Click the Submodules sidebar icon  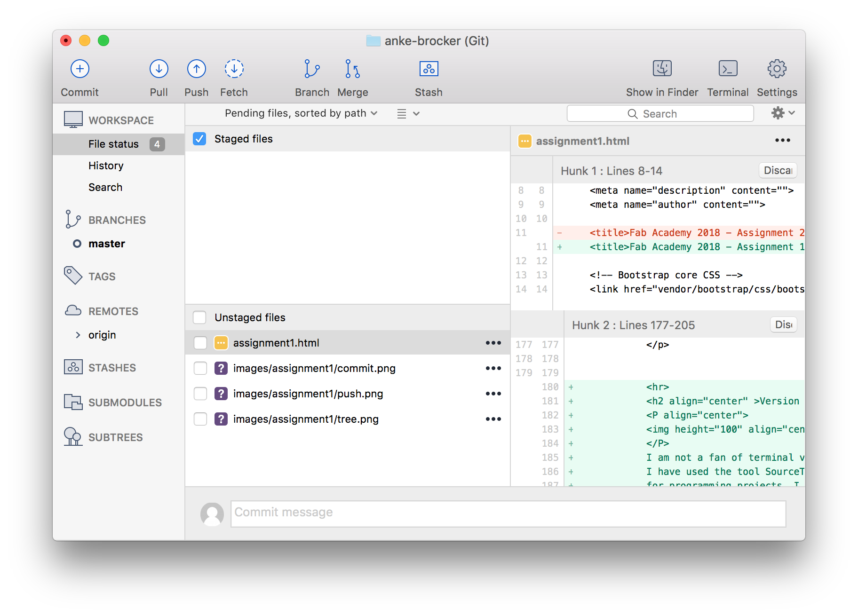(x=73, y=402)
